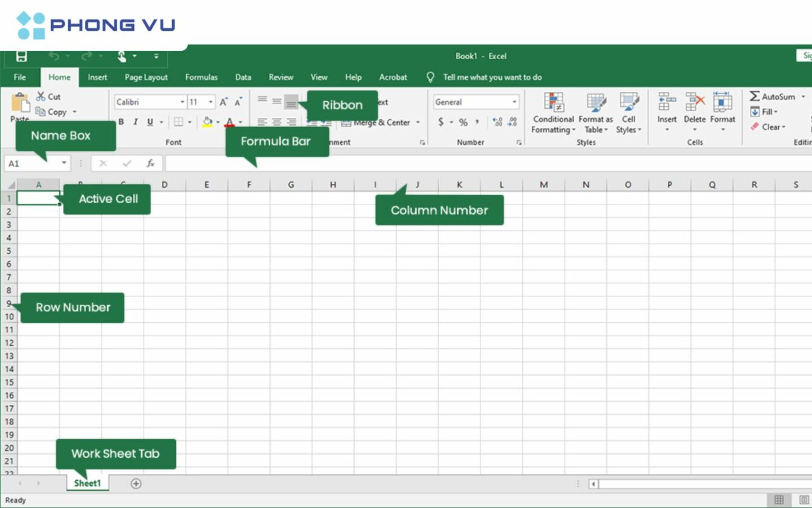This screenshot has width=812, height=508.
Task: Toggle Bold formatting
Action: pos(121,122)
